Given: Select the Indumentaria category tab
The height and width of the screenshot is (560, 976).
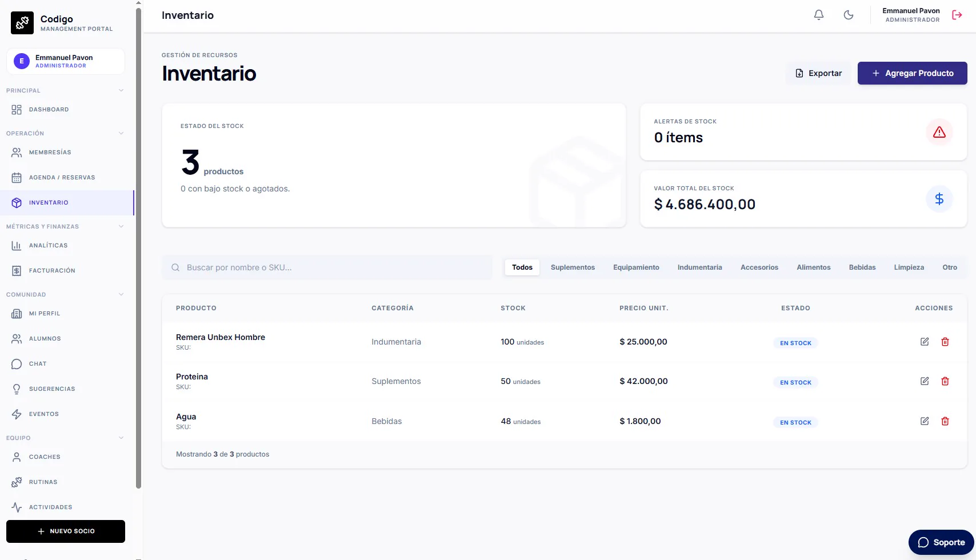Looking at the screenshot, I should click(x=699, y=267).
